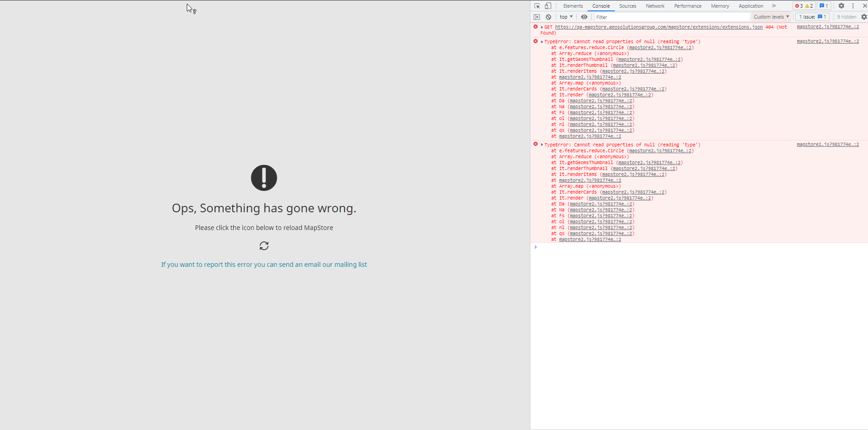Viewport: 868px width, 430px height.
Task: Open DevTools settings gear in tab bar
Action: coord(841,6)
